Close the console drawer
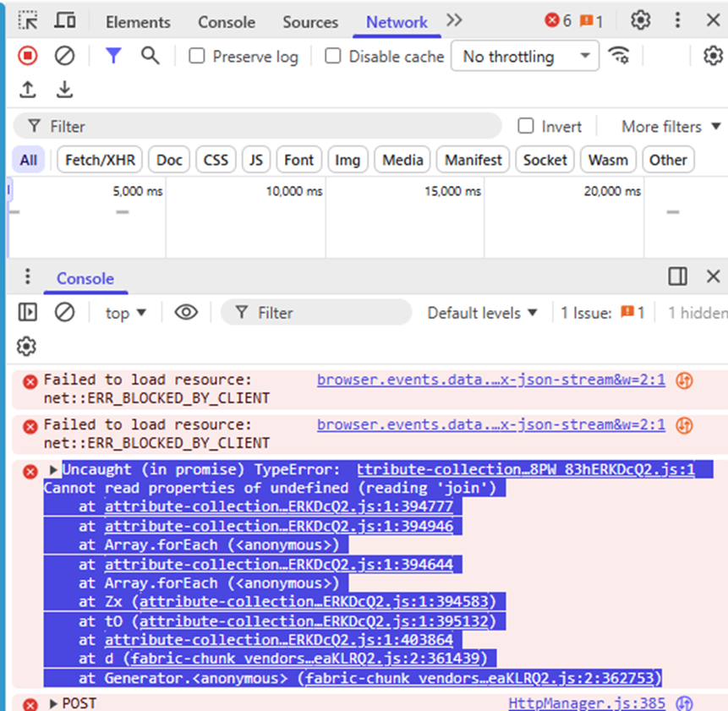Viewport: 728px width, 711px height. pos(713,276)
